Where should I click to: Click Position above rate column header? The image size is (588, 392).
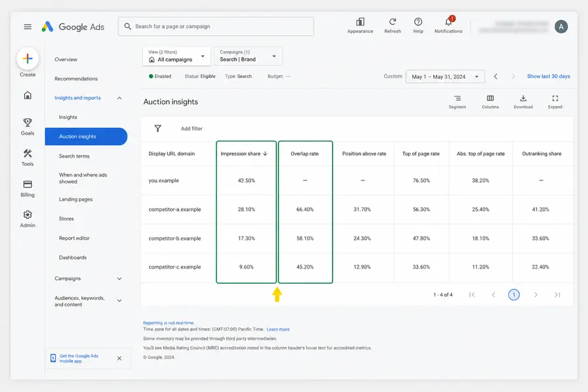pyautogui.click(x=364, y=154)
